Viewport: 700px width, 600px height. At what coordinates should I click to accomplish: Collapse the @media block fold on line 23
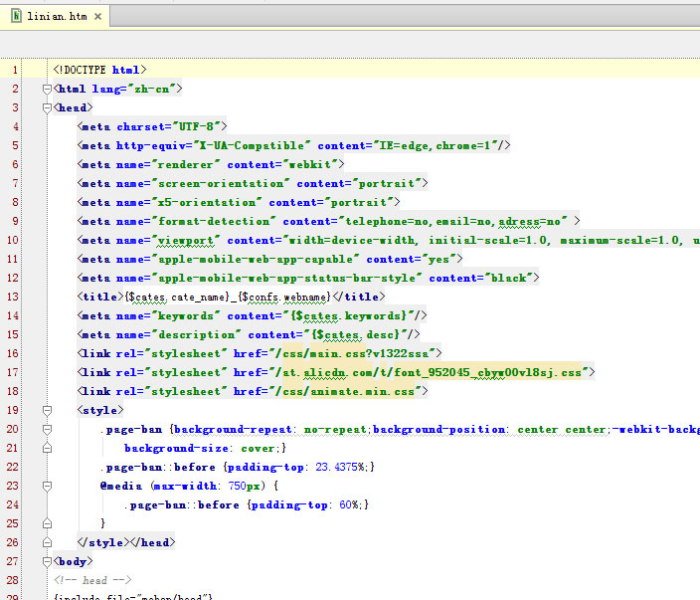47,487
